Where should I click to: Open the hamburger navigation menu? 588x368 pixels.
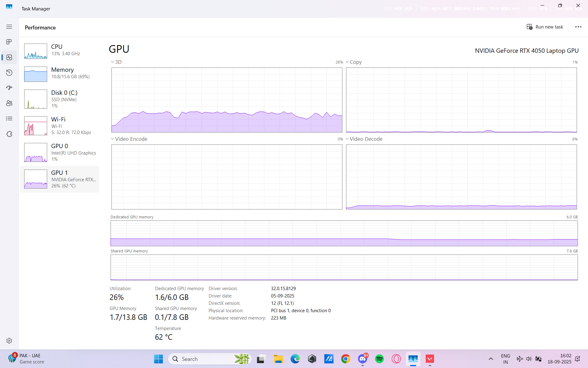9,27
